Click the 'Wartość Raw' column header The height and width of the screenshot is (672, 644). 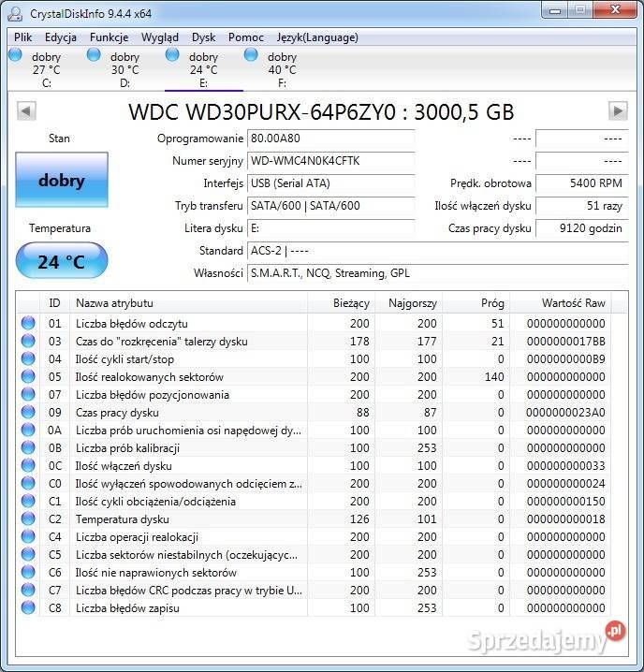pos(573,303)
